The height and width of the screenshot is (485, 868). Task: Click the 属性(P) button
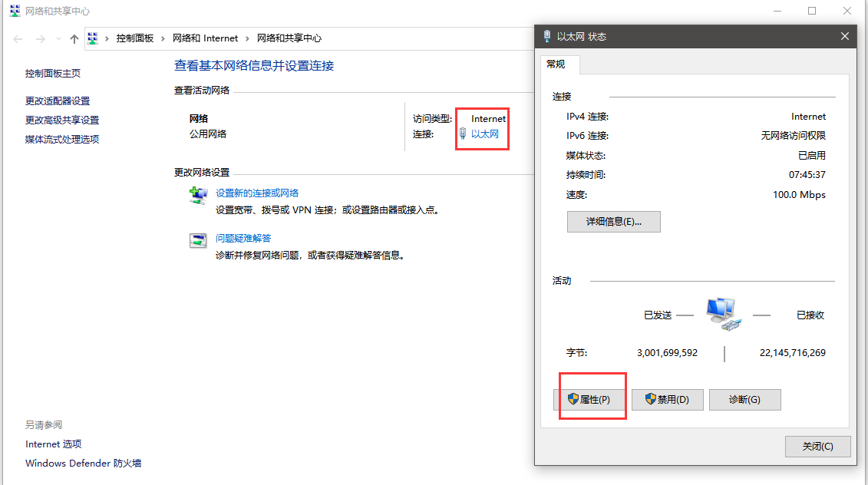589,399
